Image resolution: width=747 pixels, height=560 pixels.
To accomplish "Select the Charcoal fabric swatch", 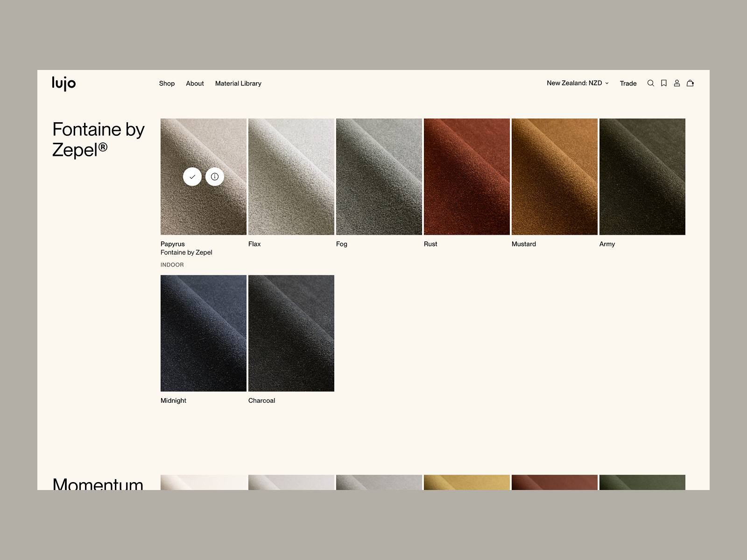I will (291, 333).
